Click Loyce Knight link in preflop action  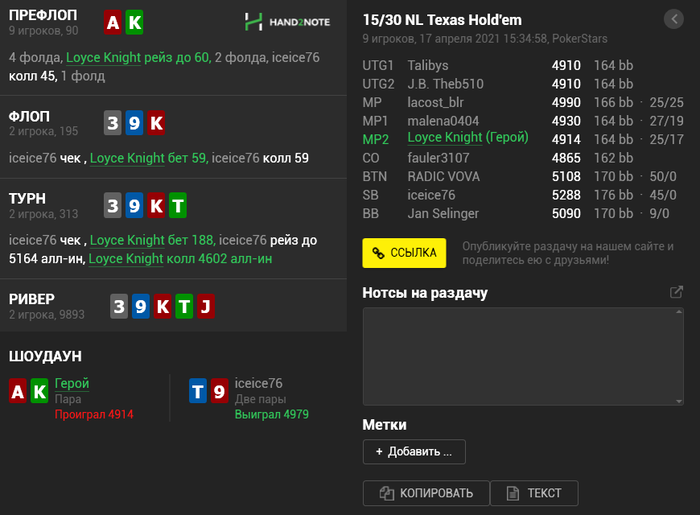[104, 58]
